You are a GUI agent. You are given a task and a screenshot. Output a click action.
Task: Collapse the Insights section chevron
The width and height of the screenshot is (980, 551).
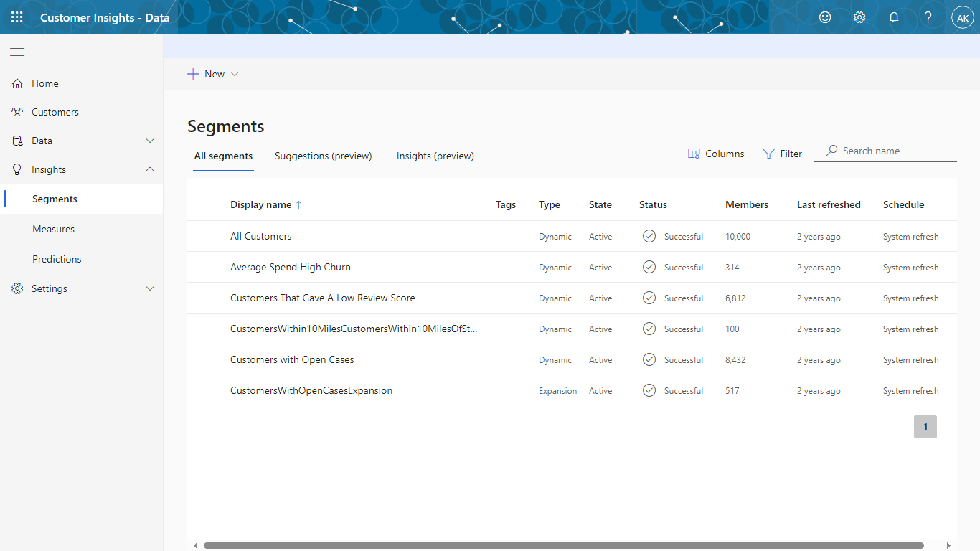tap(150, 169)
